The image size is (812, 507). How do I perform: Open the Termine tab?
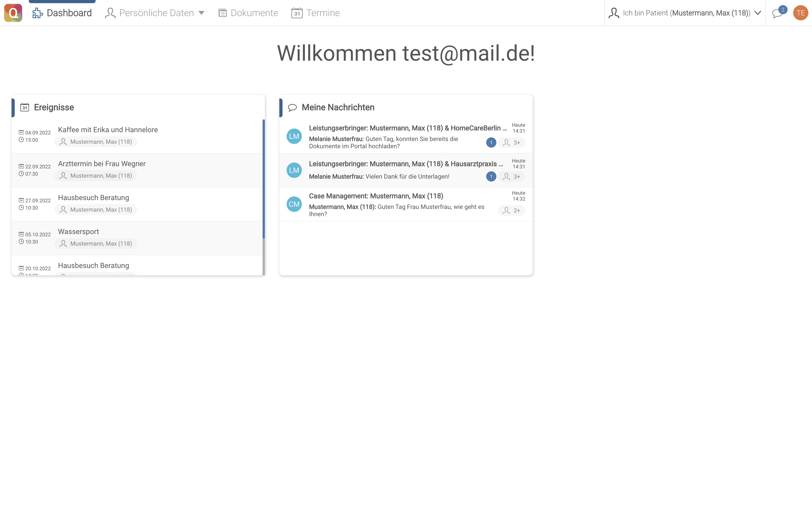[315, 13]
